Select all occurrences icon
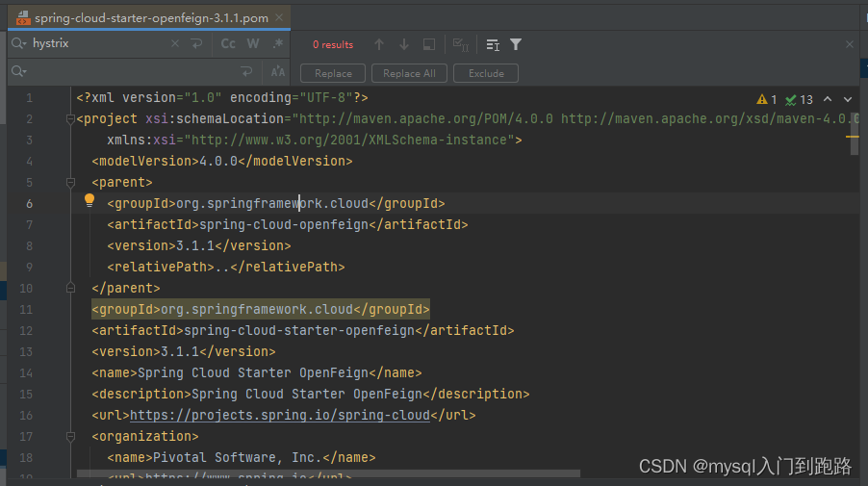868x486 pixels. [461, 44]
